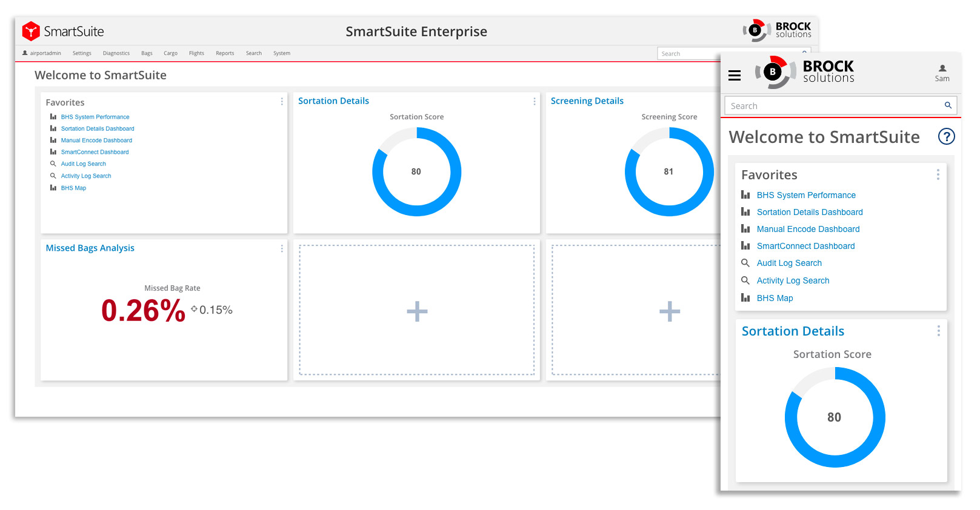Click the 0.15% target indicator
This screenshot has height=510, width=980.
(x=212, y=310)
